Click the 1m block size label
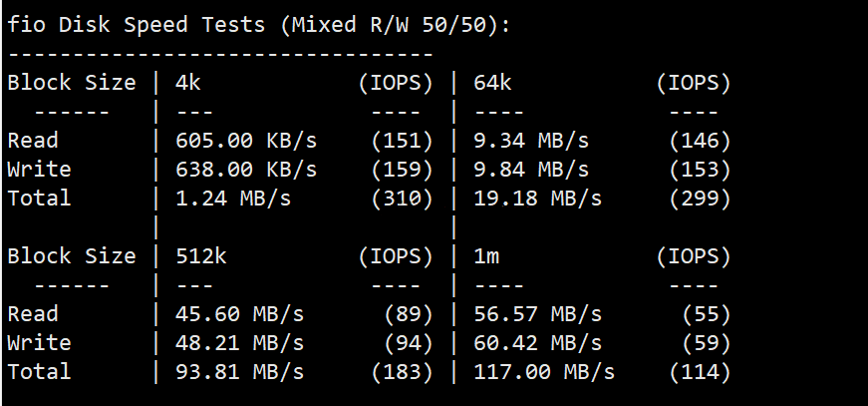The height and width of the screenshot is (406, 868). click(486, 256)
